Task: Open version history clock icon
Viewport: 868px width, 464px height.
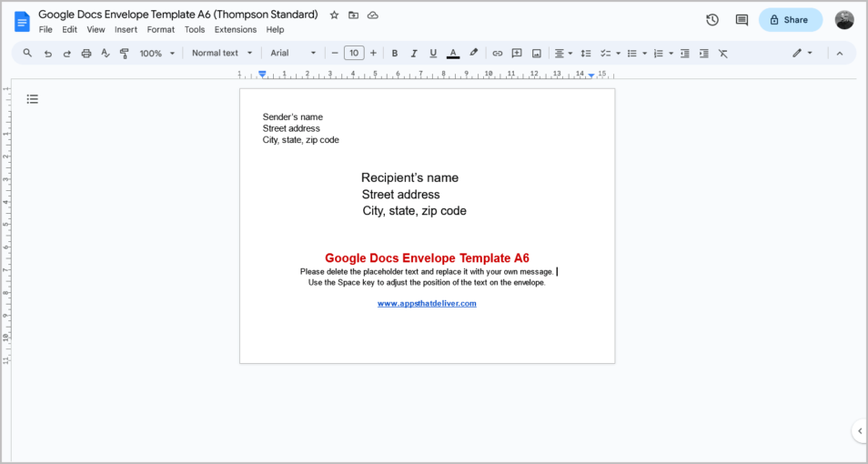Action: [712, 20]
